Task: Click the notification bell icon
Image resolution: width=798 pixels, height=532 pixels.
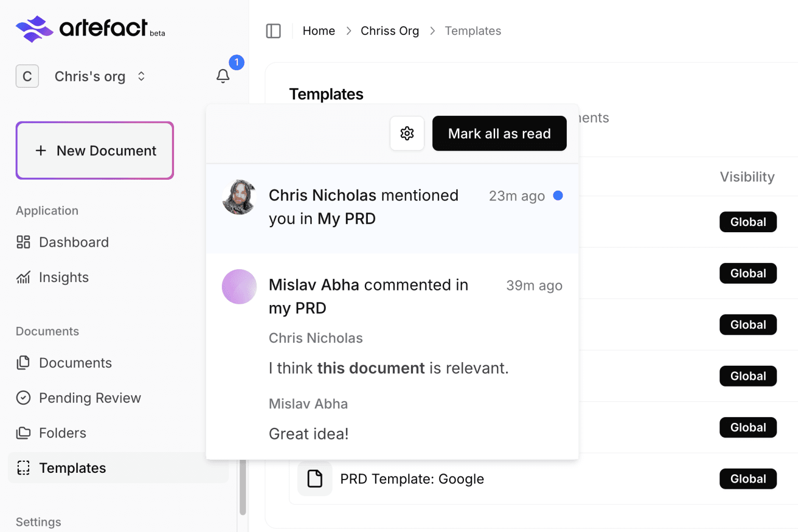Action: pyautogui.click(x=223, y=76)
